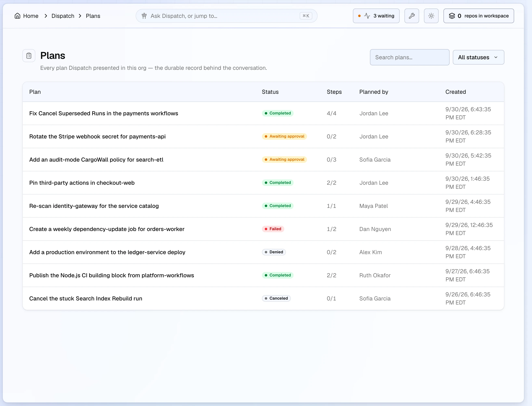532x406 pixels.
Task: Click the Denied status badge
Action: tap(274, 252)
